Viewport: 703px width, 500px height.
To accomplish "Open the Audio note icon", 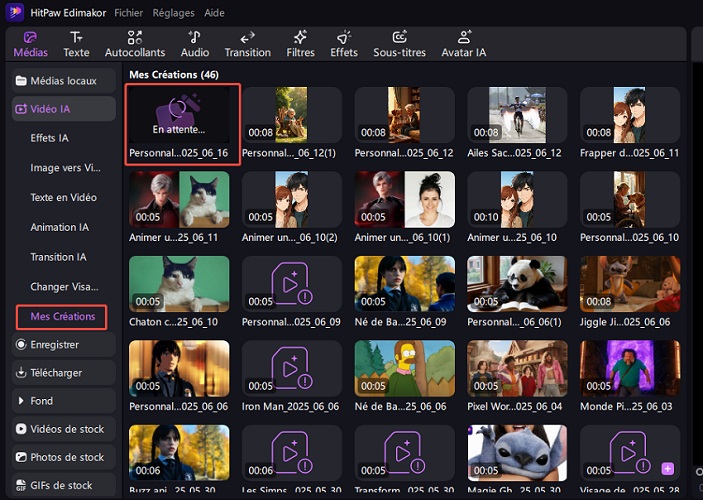I will click(x=195, y=37).
